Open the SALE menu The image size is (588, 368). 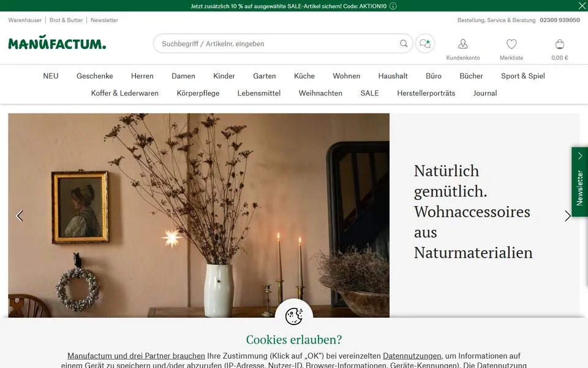369,93
